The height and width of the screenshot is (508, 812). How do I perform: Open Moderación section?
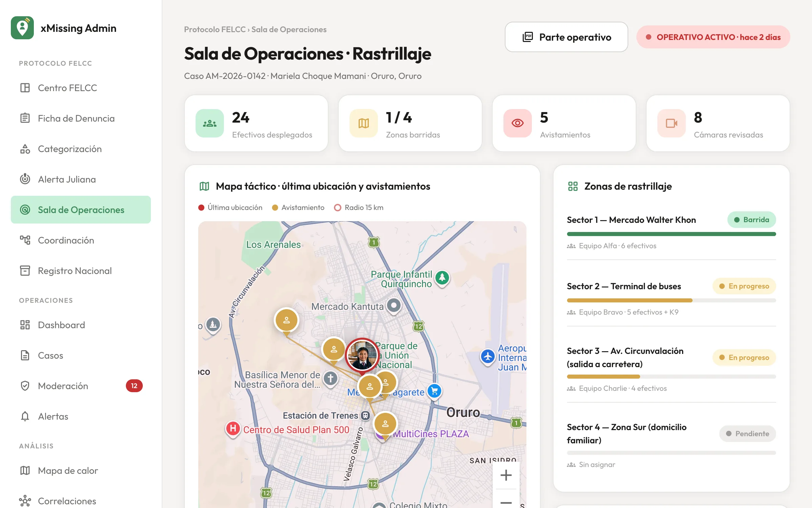pos(81,386)
